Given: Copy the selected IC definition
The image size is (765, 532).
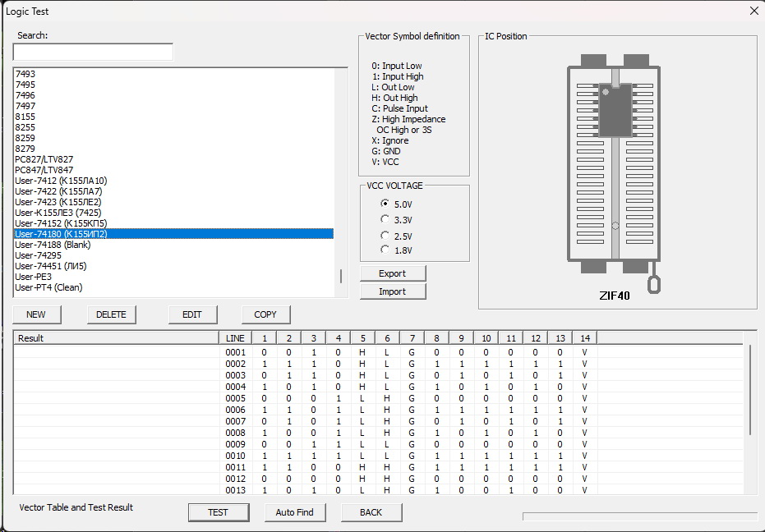Looking at the screenshot, I should pyautogui.click(x=265, y=314).
